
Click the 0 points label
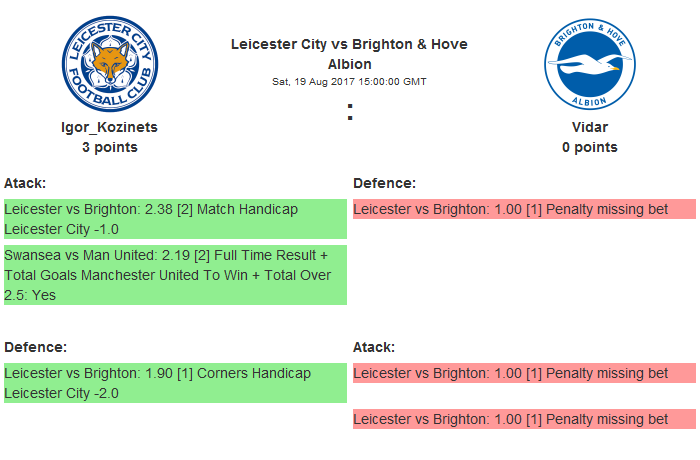[589, 147]
